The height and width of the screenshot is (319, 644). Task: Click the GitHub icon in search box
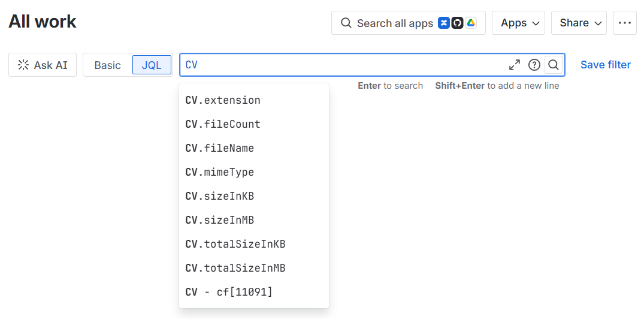tap(457, 23)
